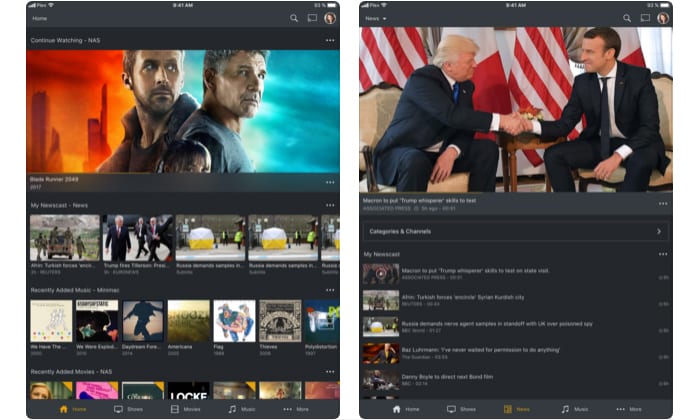Open the profile avatar on the right News screen
700x420 pixels.
pos(663,18)
